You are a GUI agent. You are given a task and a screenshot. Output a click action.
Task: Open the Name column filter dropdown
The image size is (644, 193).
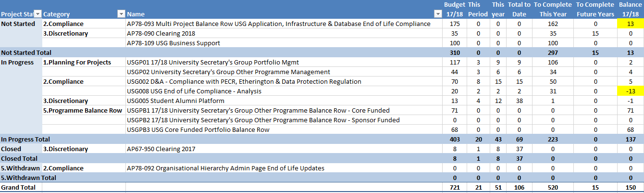tap(437, 14)
